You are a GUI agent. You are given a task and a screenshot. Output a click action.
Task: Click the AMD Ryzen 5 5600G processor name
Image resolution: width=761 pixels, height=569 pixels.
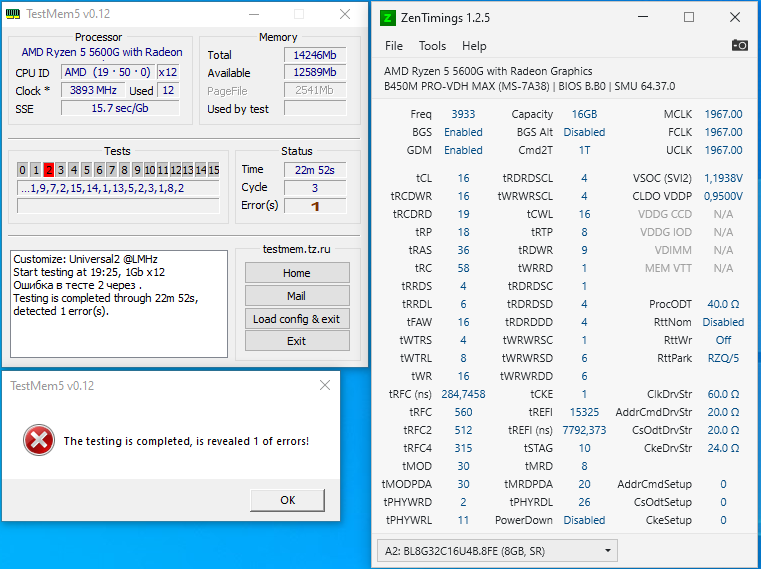pos(102,52)
